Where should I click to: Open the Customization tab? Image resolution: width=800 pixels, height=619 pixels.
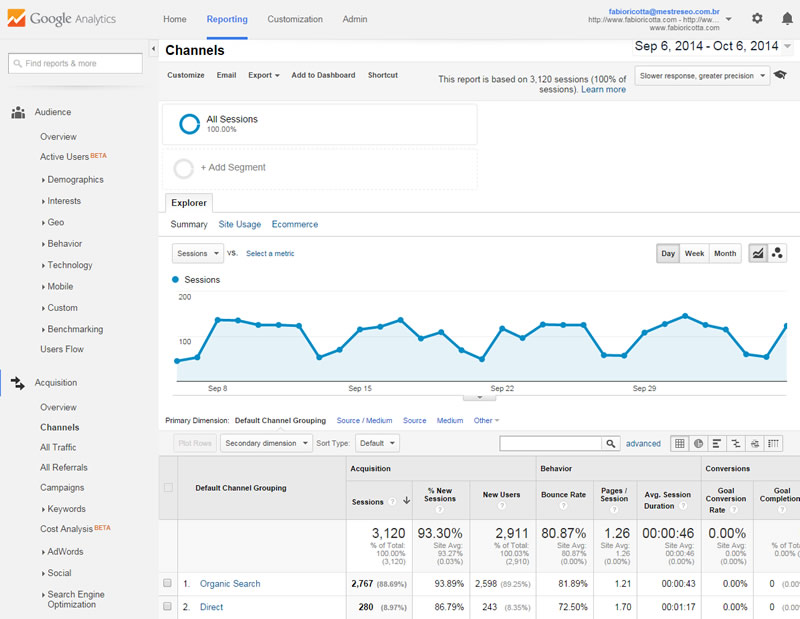(295, 19)
